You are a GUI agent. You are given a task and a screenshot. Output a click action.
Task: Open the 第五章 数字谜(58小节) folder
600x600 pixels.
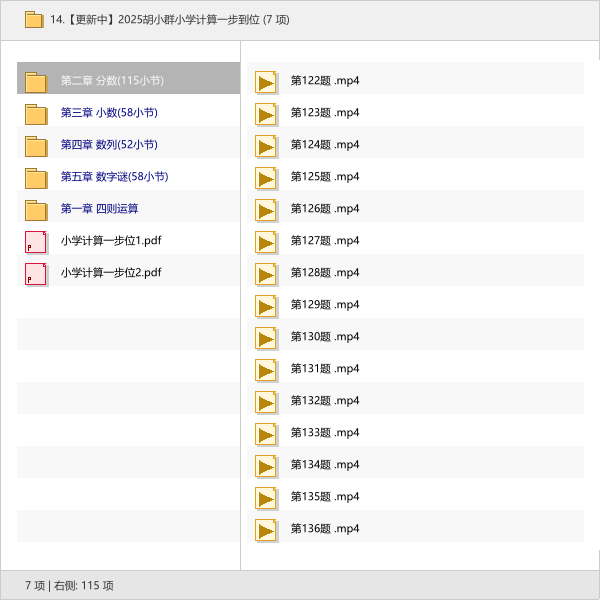tap(114, 177)
